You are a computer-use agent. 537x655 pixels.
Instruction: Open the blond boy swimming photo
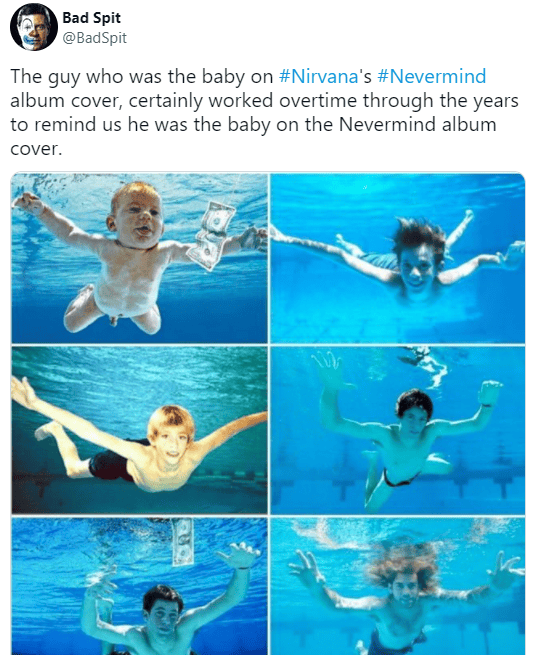pos(139,430)
